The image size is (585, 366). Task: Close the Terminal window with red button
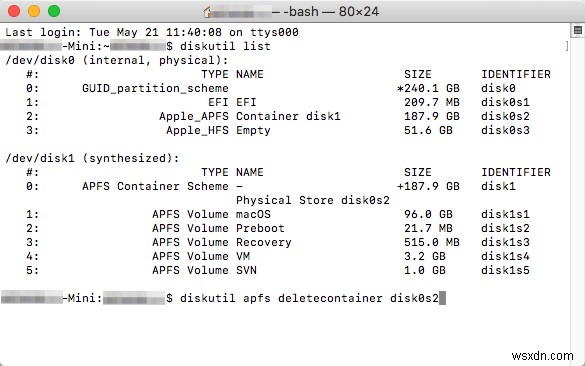[14, 11]
